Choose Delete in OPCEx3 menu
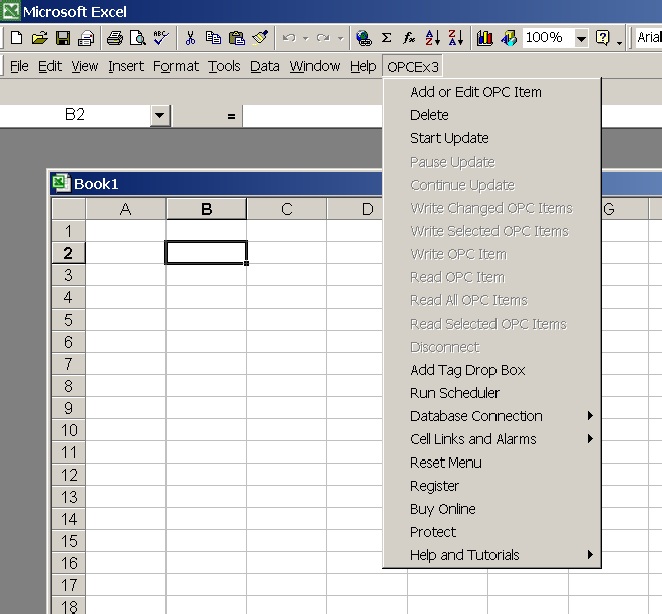Screen dimensions: 662x614 pyautogui.click(x=492, y=115)
